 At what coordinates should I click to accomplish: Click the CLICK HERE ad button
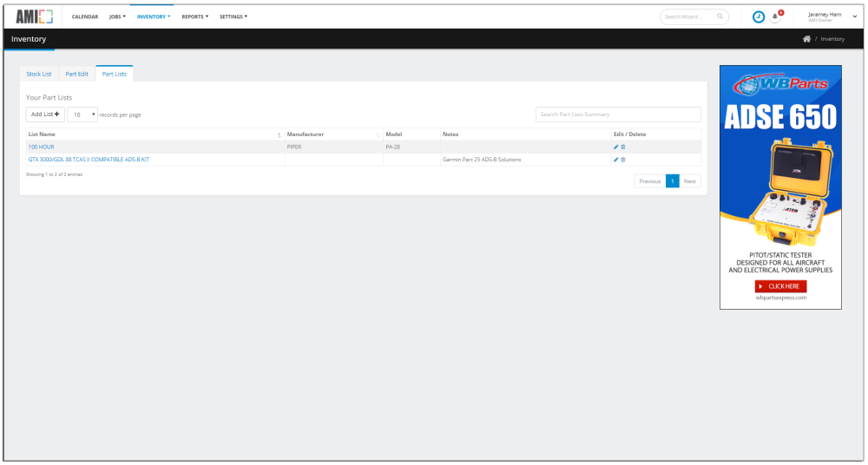[x=780, y=286]
